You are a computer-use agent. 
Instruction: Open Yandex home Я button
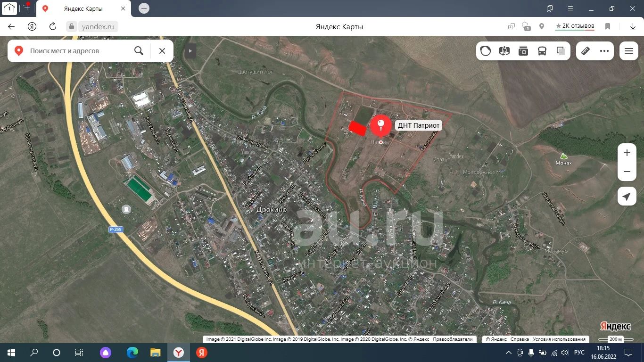tap(32, 27)
